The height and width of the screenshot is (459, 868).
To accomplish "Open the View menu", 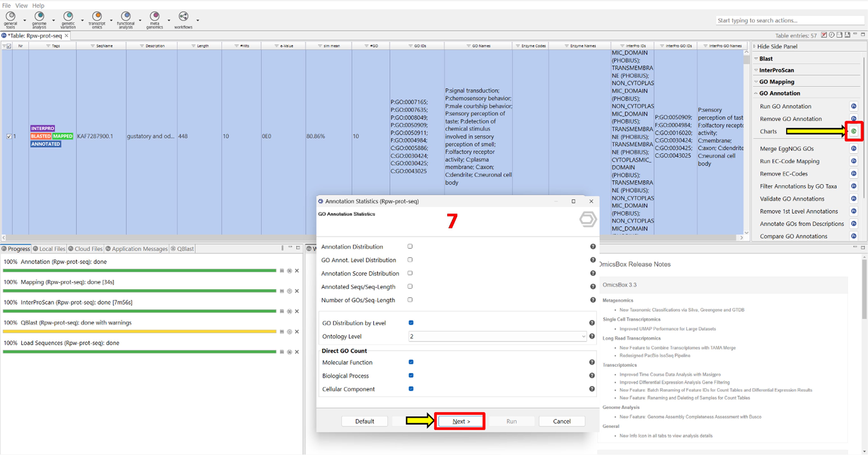I will (x=21, y=5).
